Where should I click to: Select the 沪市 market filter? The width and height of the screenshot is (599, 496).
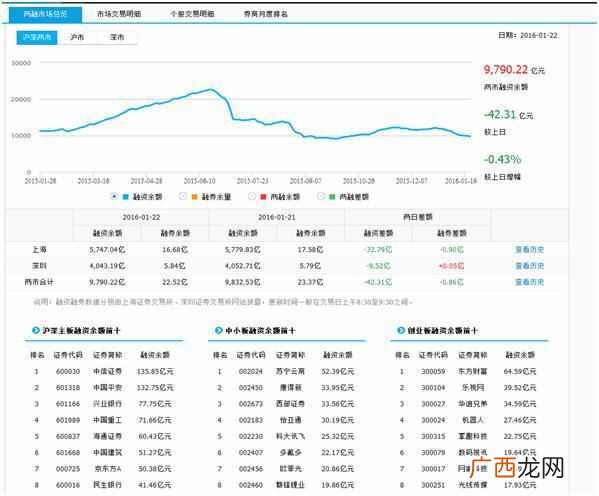(x=77, y=37)
